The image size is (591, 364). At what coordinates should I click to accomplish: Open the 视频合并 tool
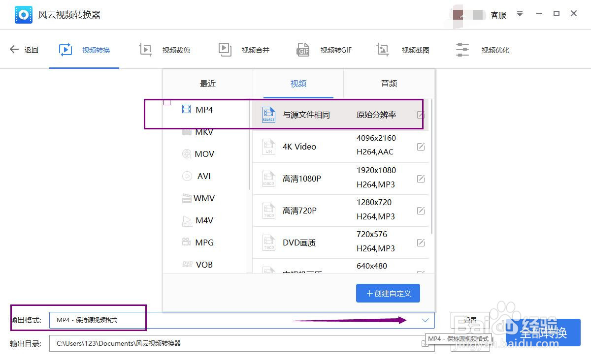(x=244, y=50)
